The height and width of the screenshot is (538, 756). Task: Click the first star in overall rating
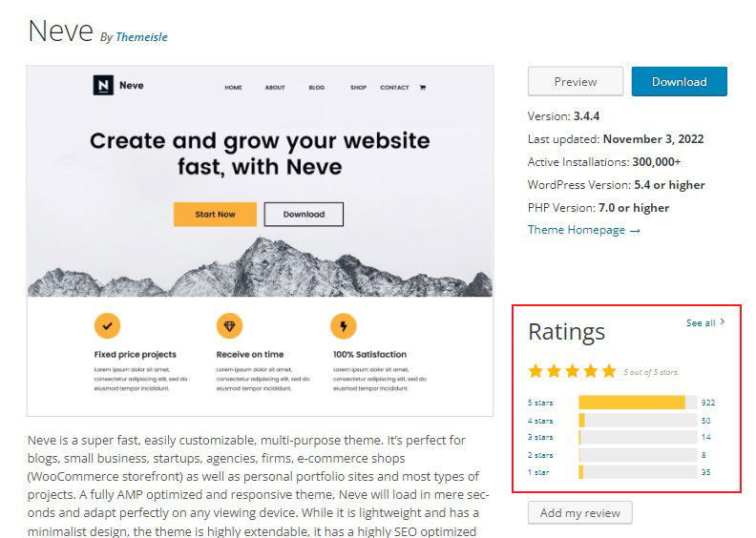click(535, 371)
